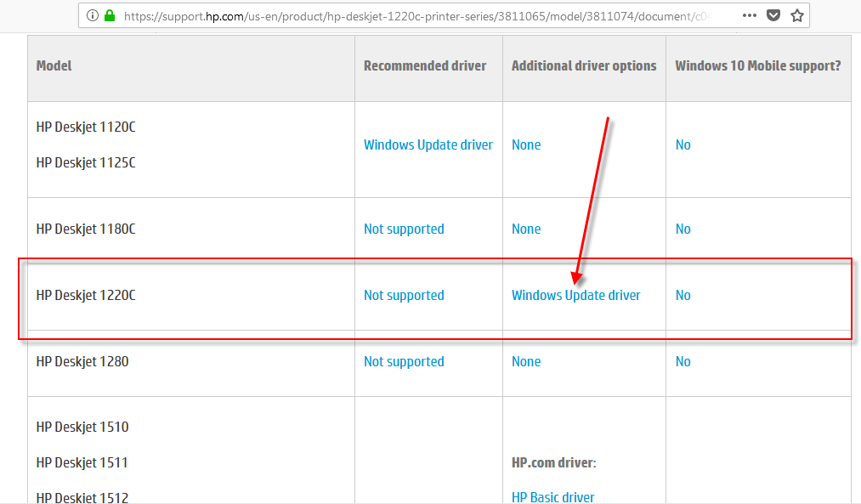The image size is (861, 504).
Task: Select the HP Deskjet 1180C model text
Action: point(86,229)
